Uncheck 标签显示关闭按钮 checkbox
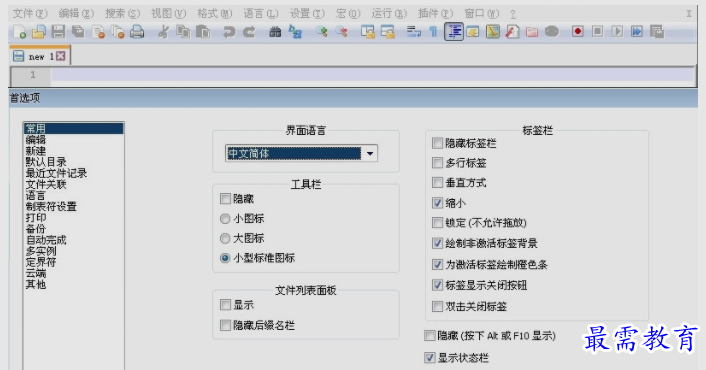The image size is (706, 370). [437, 284]
